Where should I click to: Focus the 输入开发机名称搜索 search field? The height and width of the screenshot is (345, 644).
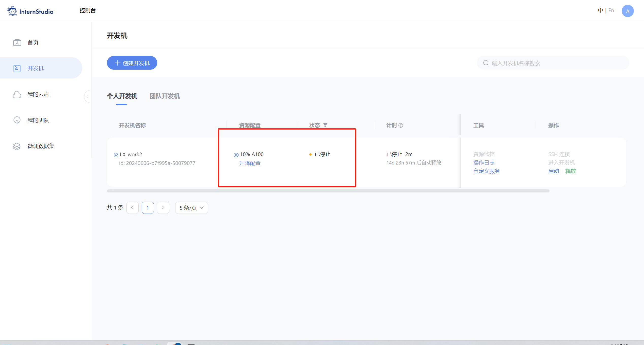554,63
